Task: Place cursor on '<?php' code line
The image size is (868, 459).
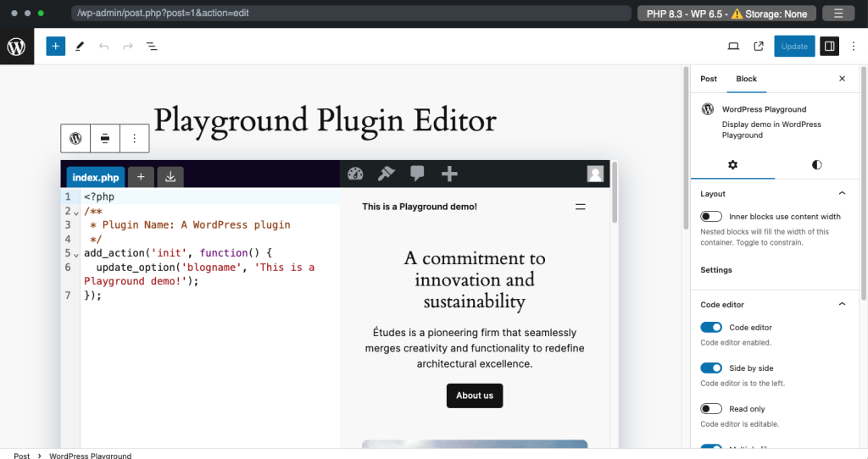Action: tap(99, 196)
